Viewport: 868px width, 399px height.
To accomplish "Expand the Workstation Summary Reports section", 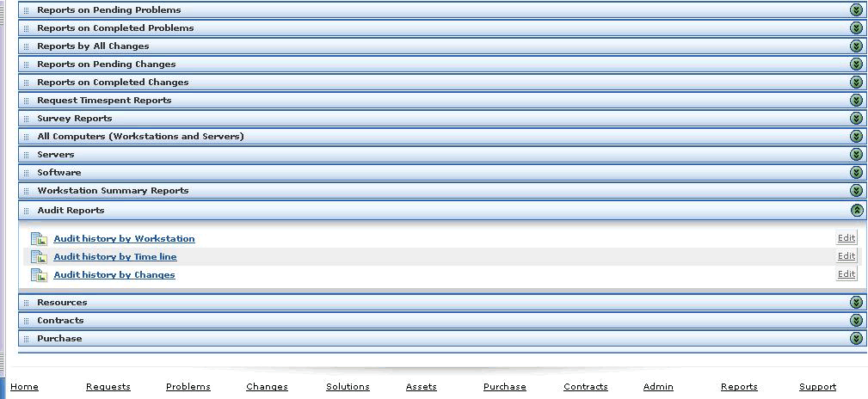I will pos(856,190).
